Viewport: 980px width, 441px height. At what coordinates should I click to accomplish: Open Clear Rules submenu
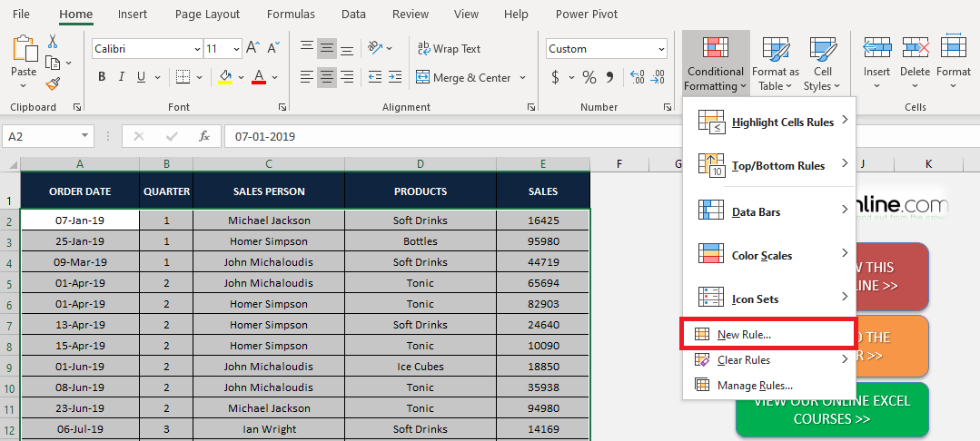coord(768,360)
